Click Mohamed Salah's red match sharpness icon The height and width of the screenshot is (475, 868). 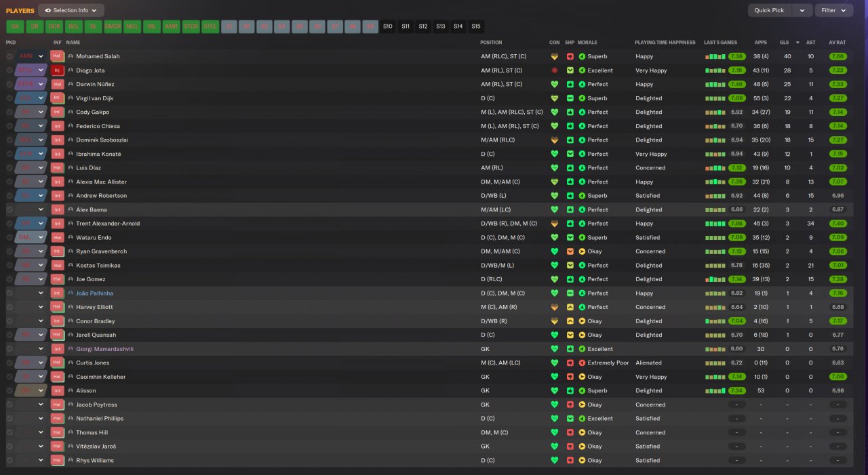(x=570, y=56)
